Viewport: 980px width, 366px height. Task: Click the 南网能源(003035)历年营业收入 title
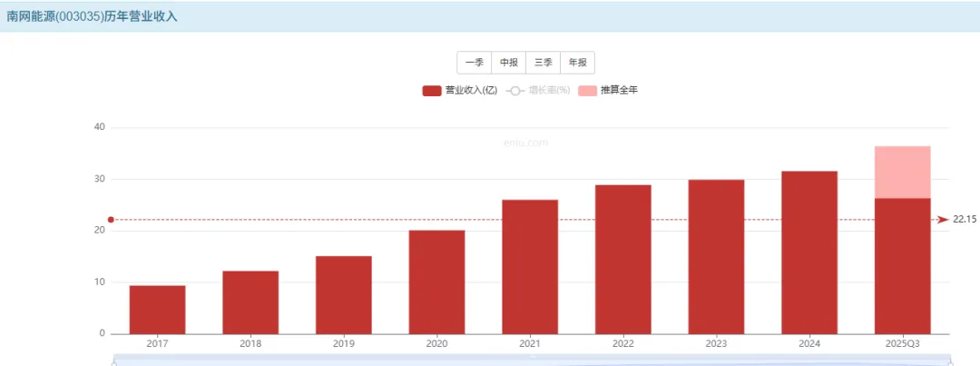coord(92,16)
